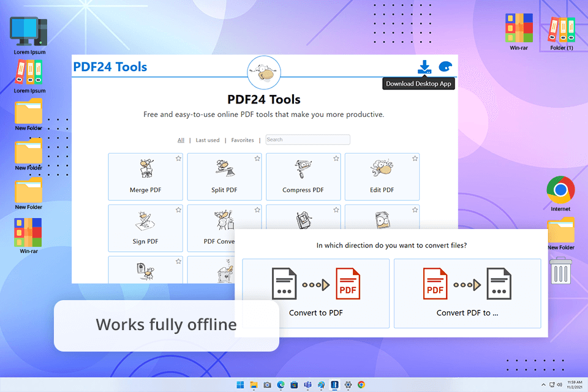Click the Download Desktop App arrow icon
Screen dimensions: 588x392
pos(424,67)
